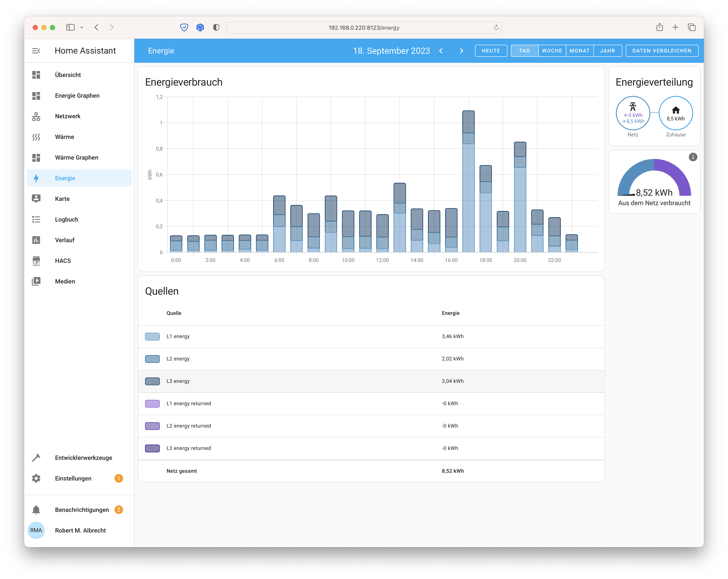
Task: Switch period to MONAT
Action: [579, 51]
